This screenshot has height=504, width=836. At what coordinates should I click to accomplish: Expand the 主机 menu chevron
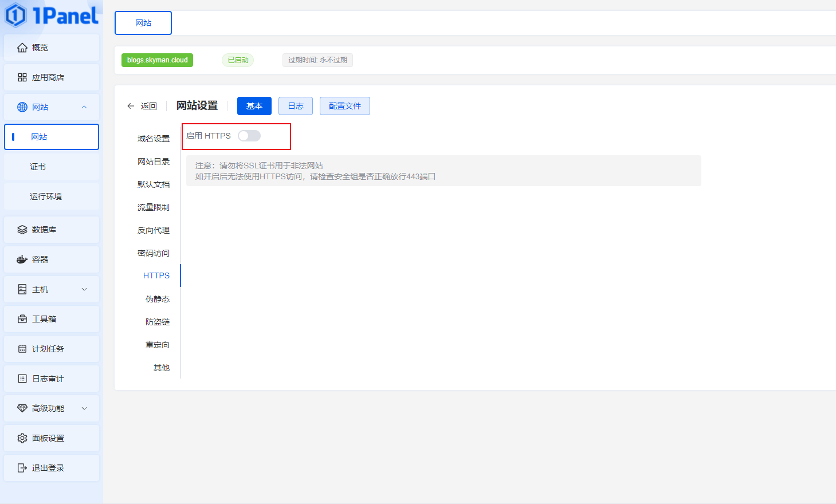(84, 289)
